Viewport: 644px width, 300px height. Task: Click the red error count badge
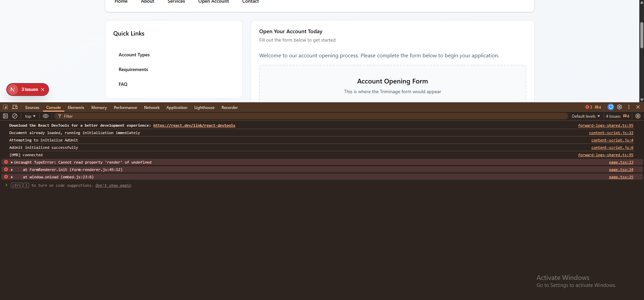point(589,107)
